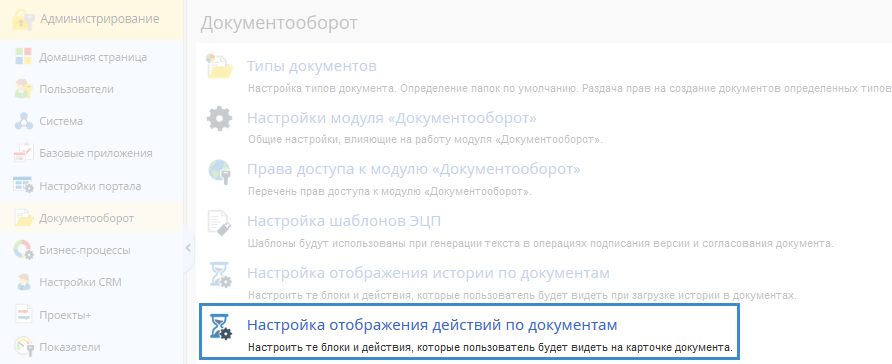
Task: Click the Типы документов folder icon
Action: click(x=220, y=66)
